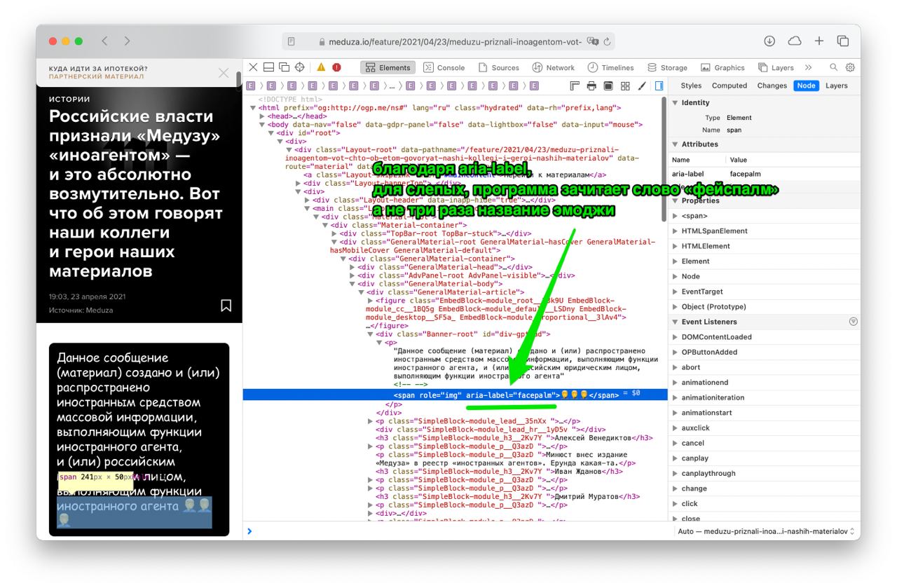The width and height of the screenshot is (897, 588).
Task: Collapse the Event Listeners section
Action: click(x=675, y=322)
